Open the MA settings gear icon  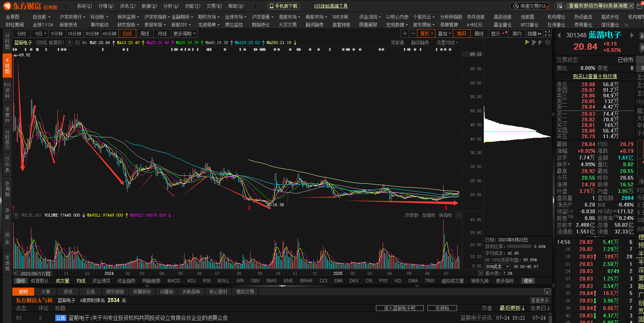[77, 43]
